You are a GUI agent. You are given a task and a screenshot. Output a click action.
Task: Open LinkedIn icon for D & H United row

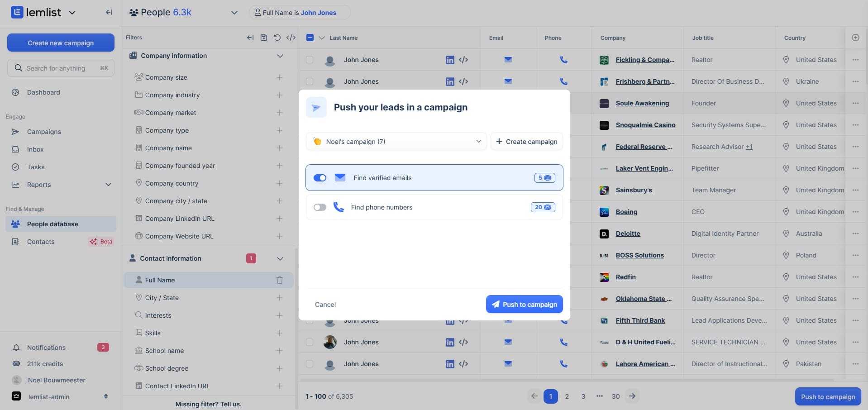pyautogui.click(x=450, y=342)
